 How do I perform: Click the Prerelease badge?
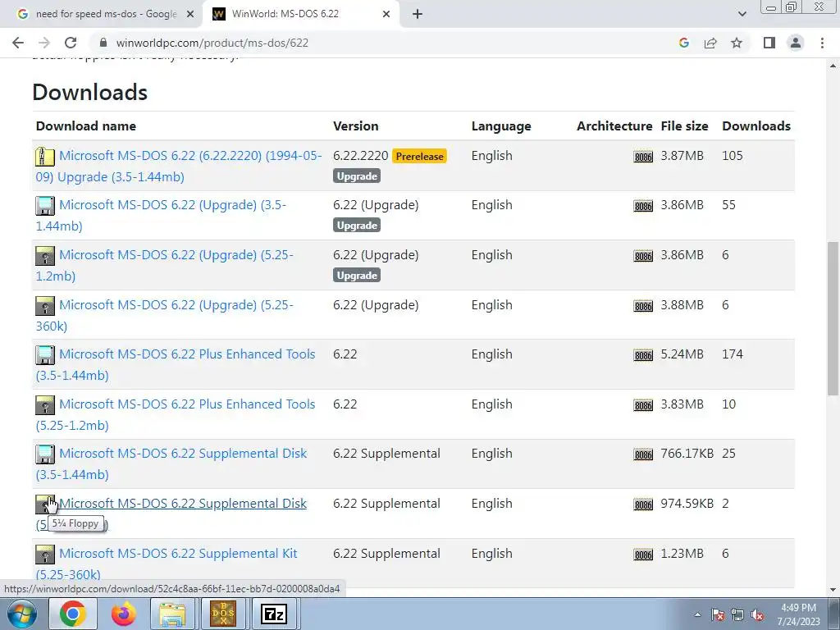pyautogui.click(x=419, y=157)
